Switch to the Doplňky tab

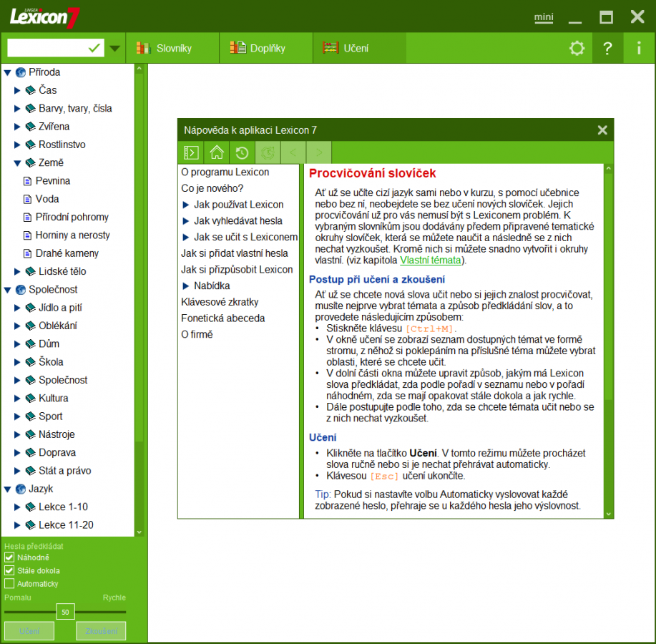(265, 48)
